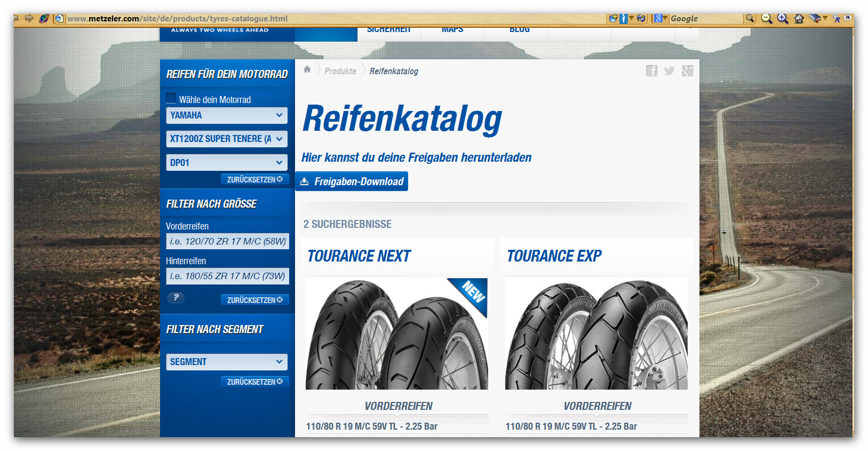Click the browser reload arrows icon
Screen dimensions: 868x451
pos(641,19)
